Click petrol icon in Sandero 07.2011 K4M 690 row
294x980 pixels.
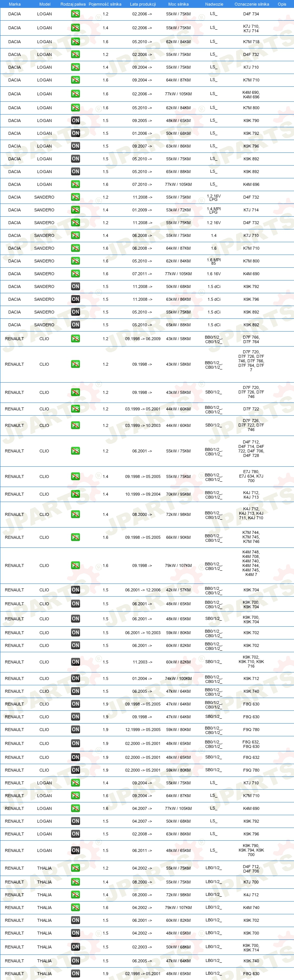tap(76, 274)
